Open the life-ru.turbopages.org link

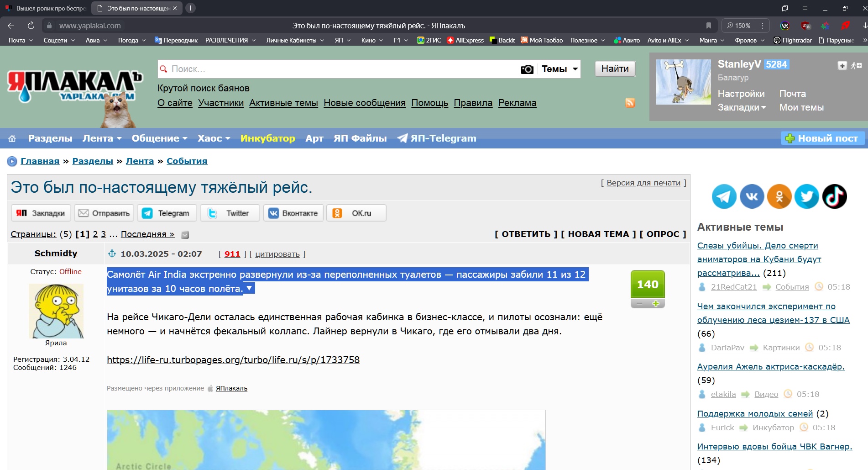(x=233, y=360)
